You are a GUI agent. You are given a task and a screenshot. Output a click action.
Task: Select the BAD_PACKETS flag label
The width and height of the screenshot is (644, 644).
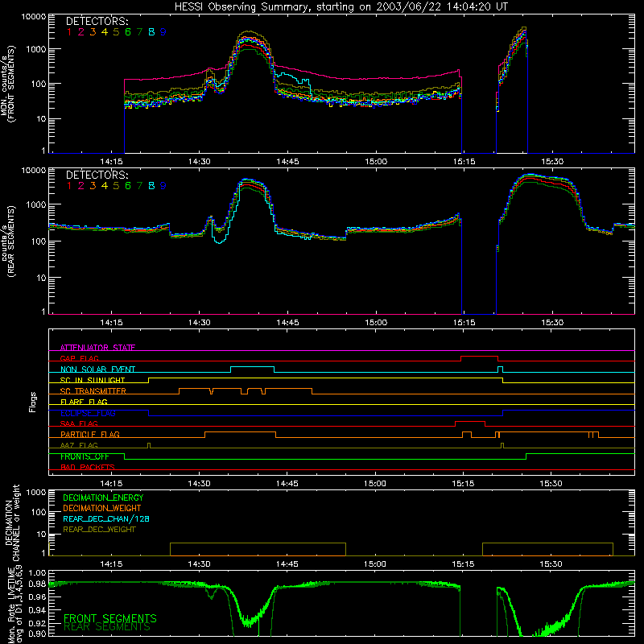coord(88,467)
